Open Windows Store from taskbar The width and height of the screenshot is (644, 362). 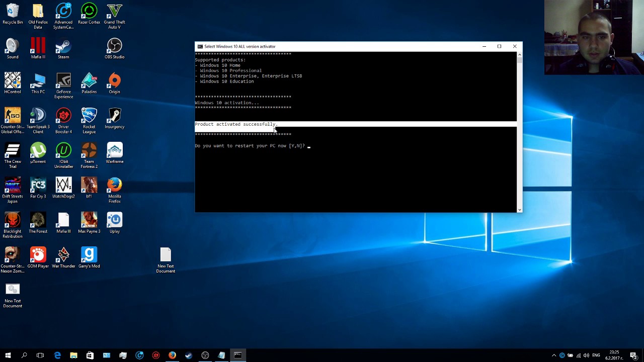point(90,355)
